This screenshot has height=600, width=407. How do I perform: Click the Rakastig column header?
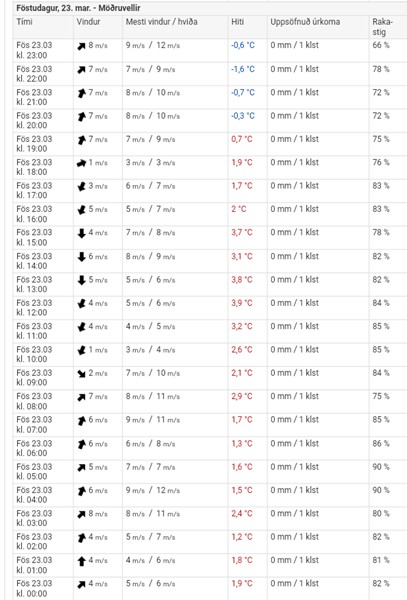click(x=383, y=27)
